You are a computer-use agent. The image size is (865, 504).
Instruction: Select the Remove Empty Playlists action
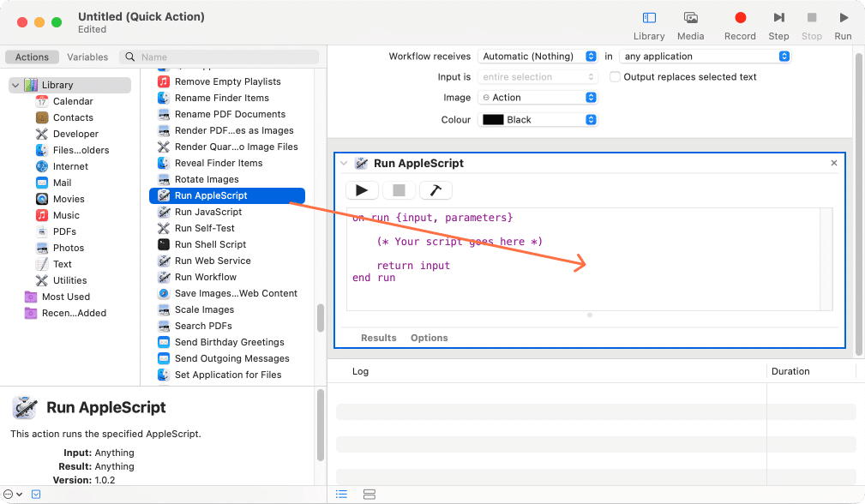click(228, 81)
